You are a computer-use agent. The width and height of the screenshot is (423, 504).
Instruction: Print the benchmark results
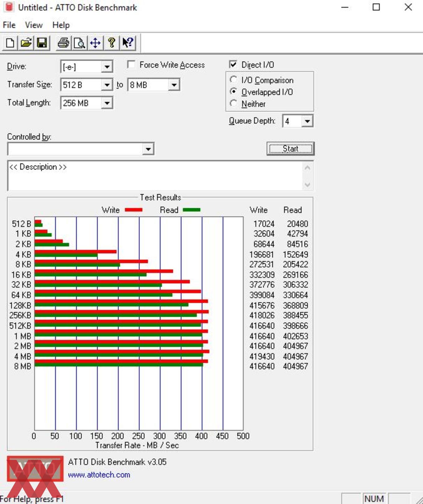pyautogui.click(x=63, y=43)
